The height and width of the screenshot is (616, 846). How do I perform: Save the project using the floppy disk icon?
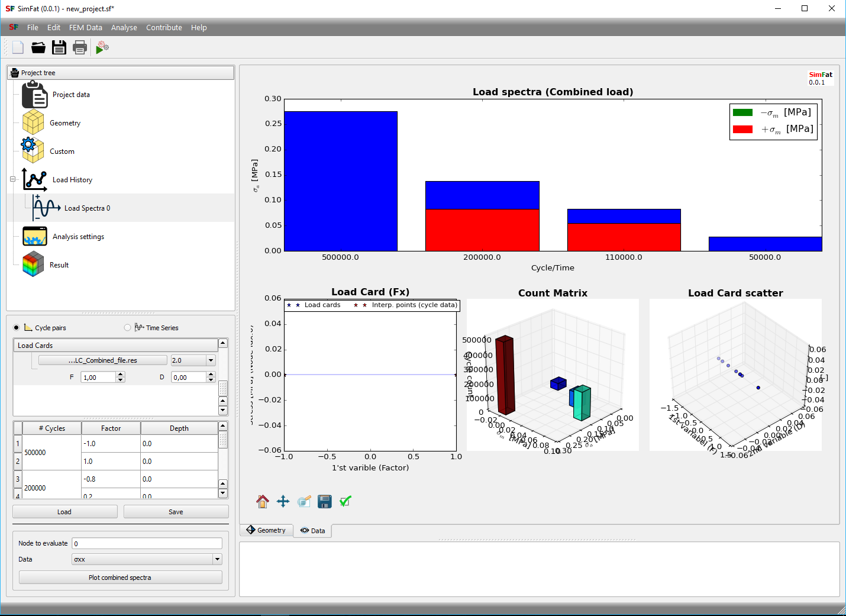coord(59,47)
